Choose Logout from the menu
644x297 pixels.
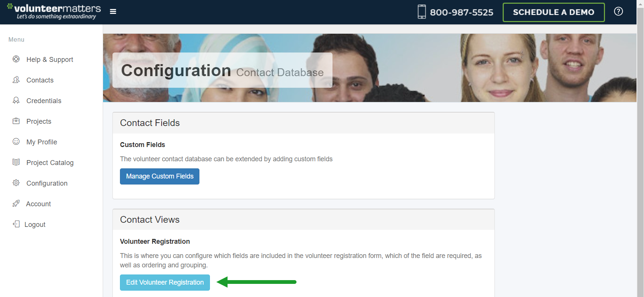click(35, 225)
